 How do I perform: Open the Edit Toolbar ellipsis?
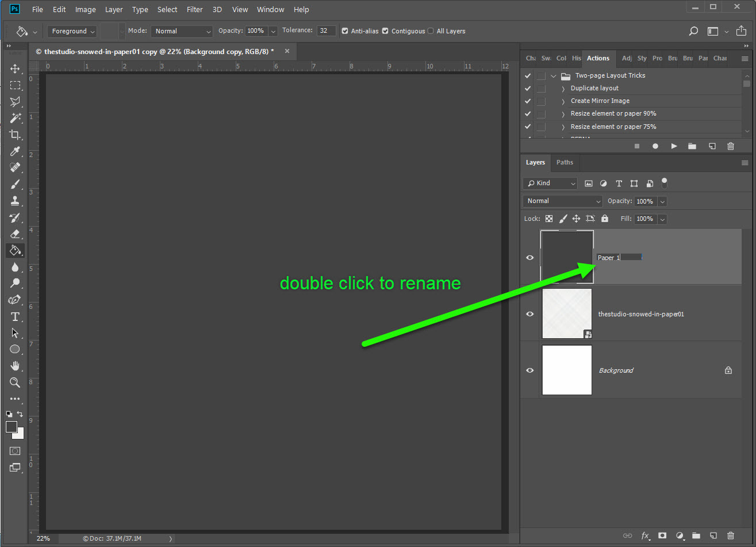pos(15,399)
